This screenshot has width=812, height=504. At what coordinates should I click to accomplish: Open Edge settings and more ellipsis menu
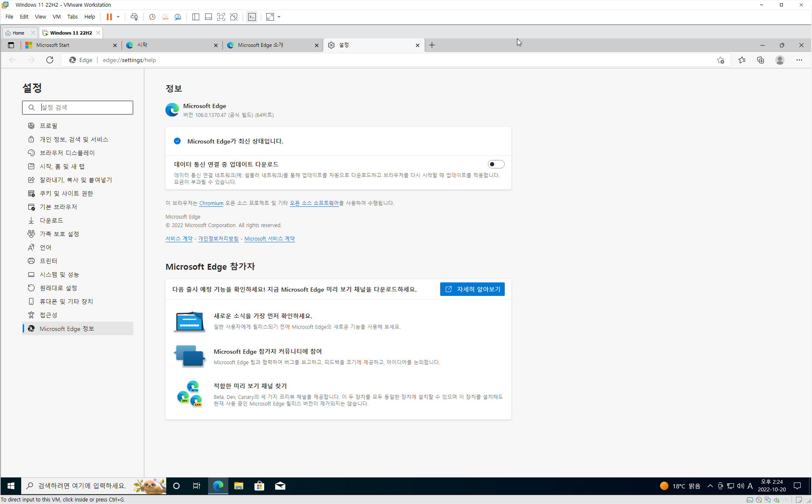pos(799,60)
